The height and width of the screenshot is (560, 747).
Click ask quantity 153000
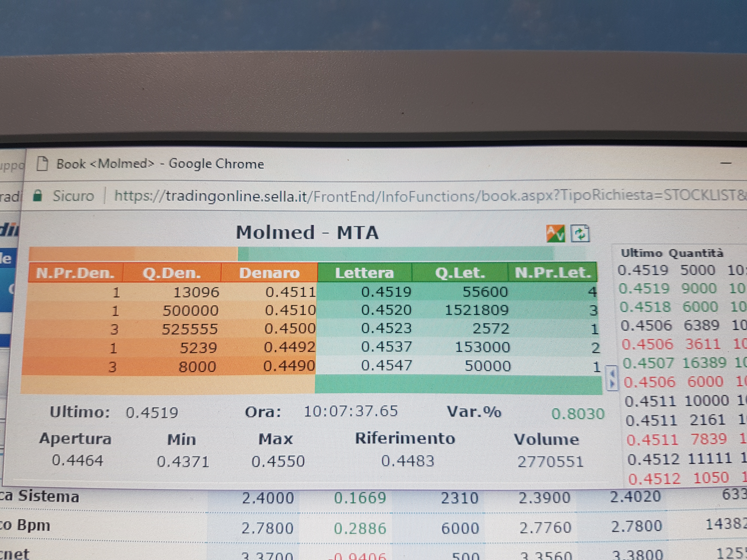pos(482,347)
